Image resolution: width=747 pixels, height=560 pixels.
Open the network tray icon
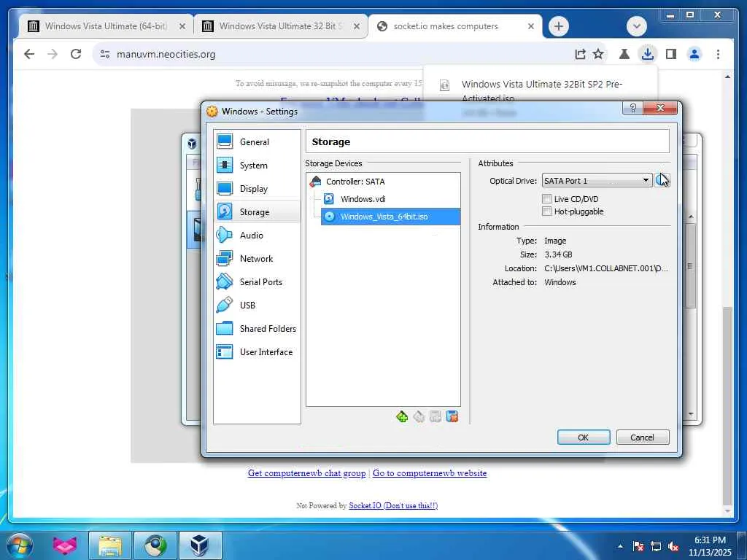pyautogui.click(x=656, y=546)
